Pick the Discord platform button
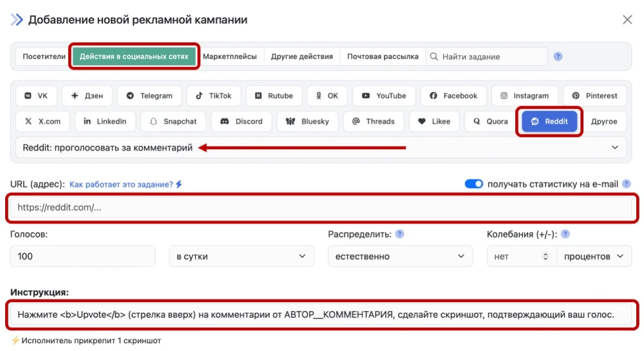Image resolution: width=644 pixels, height=351 pixels. [241, 121]
